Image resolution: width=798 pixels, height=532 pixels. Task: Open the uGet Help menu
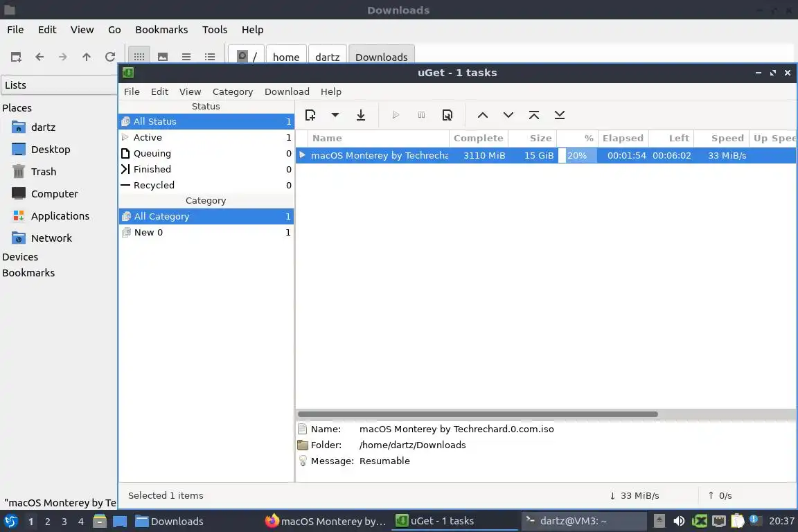click(x=331, y=91)
